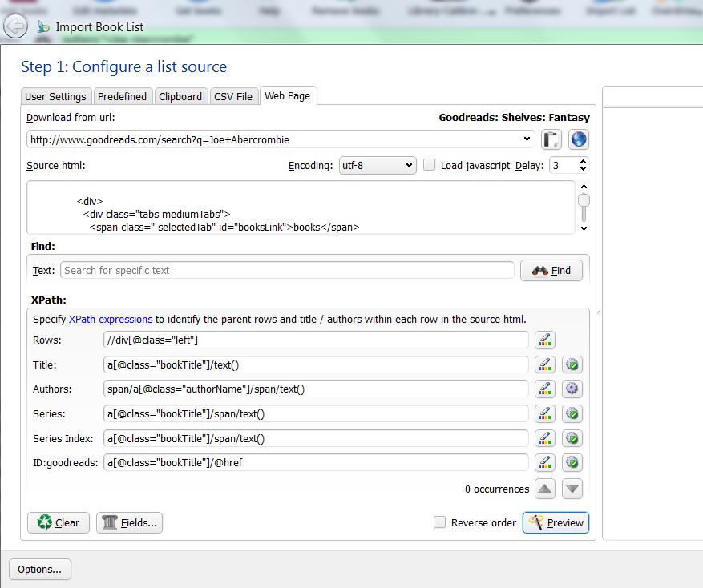Screen dimensions: 703x588
Task: Click the gear icon on the Authors row
Action: pyautogui.click(x=572, y=389)
